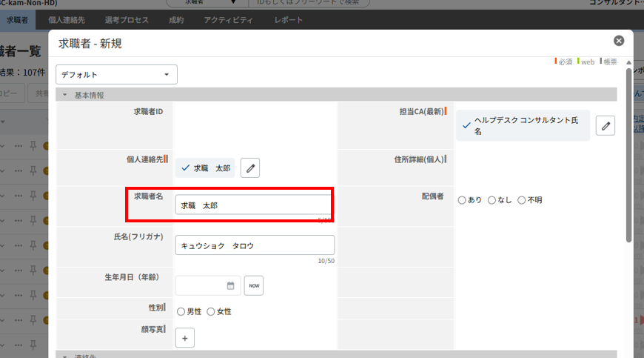Image resolution: width=644 pixels, height=358 pixels.
Task: Click the checkmark on ヘルプデスク コンサルタント chip
Action: (x=466, y=125)
